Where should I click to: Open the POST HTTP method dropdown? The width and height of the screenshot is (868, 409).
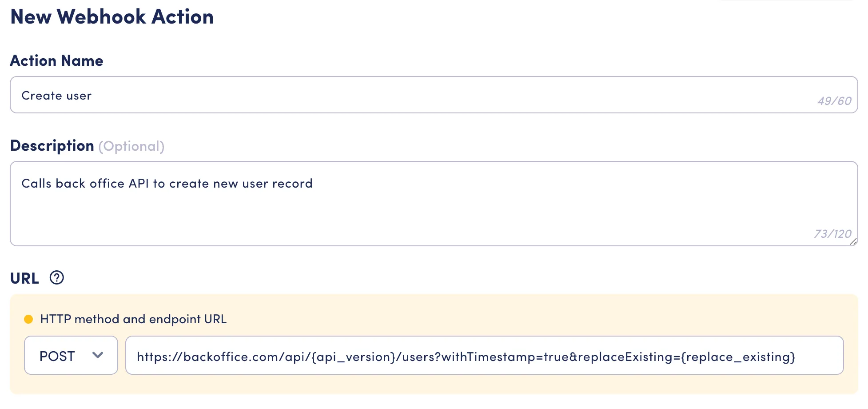coord(71,355)
